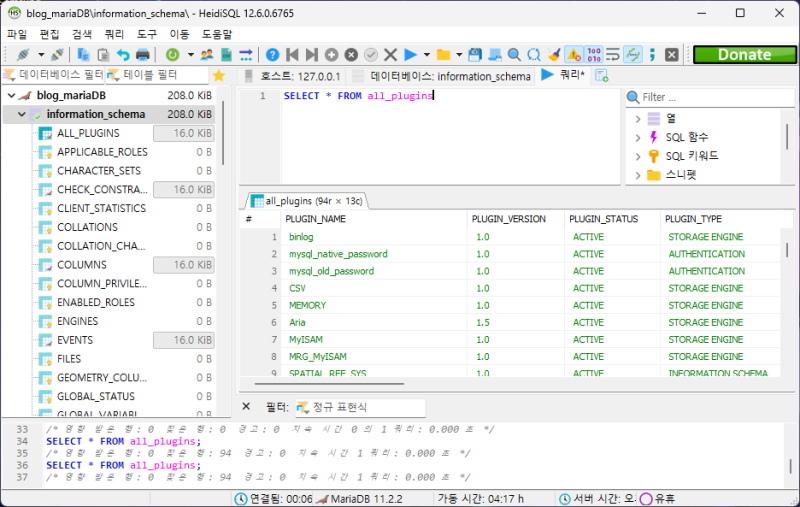Open the 쿼리 menu
The width and height of the screenshot is (800, 507).
(114, 34)
